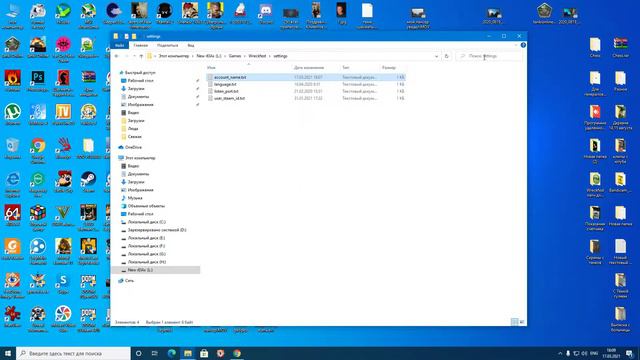Click Chrome icon on the taskbar

[x=237, y=353]
